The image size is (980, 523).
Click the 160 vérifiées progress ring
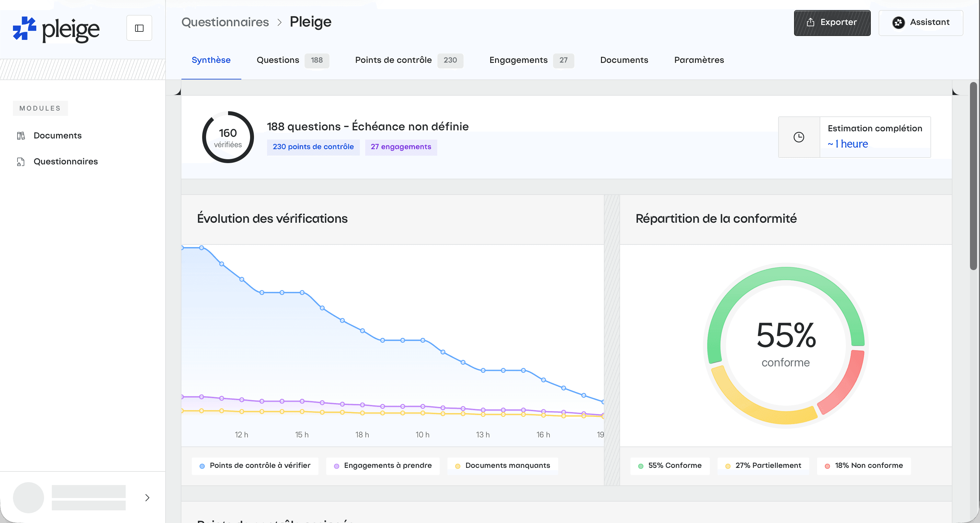(228, 137)
